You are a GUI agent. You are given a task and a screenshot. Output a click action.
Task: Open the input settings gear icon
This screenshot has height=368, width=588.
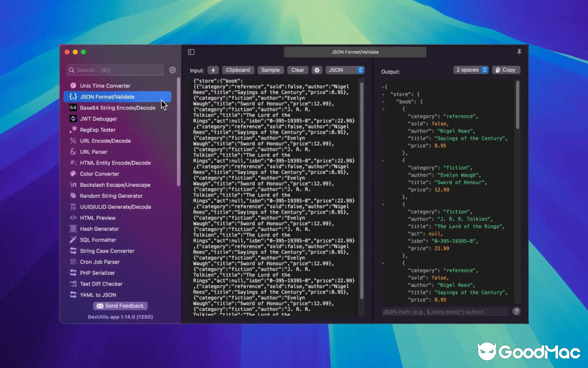tap(317, 70)
